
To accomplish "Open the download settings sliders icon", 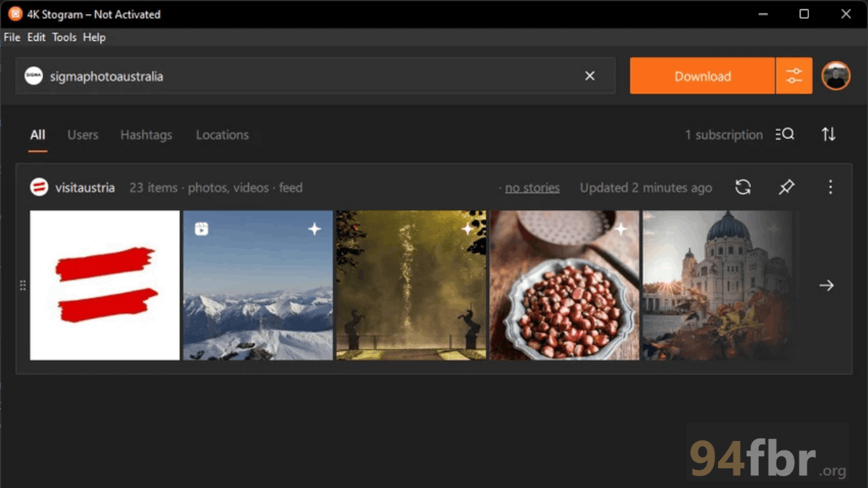I will (794, 76).
